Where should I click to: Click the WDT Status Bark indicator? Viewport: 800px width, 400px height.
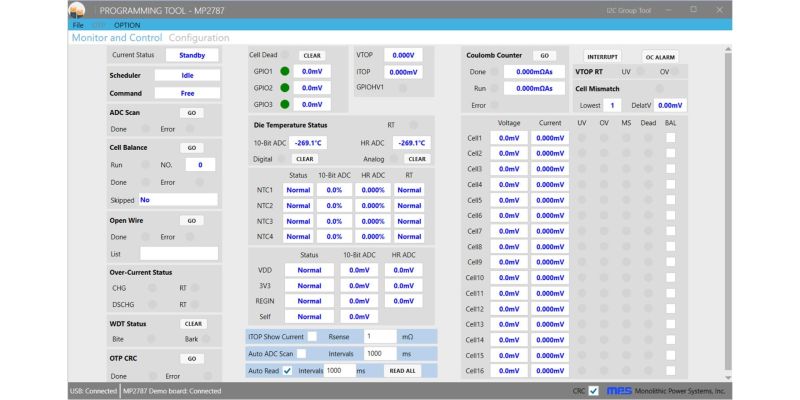[206, 339]
